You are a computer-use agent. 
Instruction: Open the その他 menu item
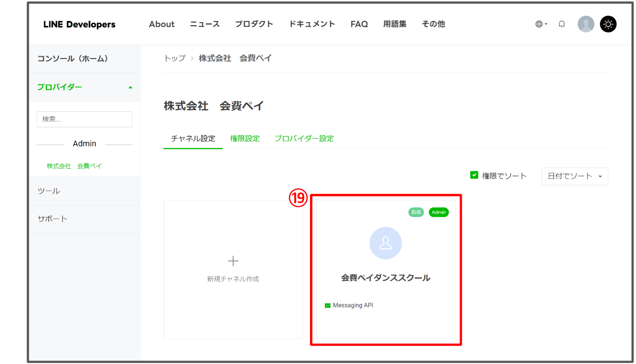pos(434,24)
